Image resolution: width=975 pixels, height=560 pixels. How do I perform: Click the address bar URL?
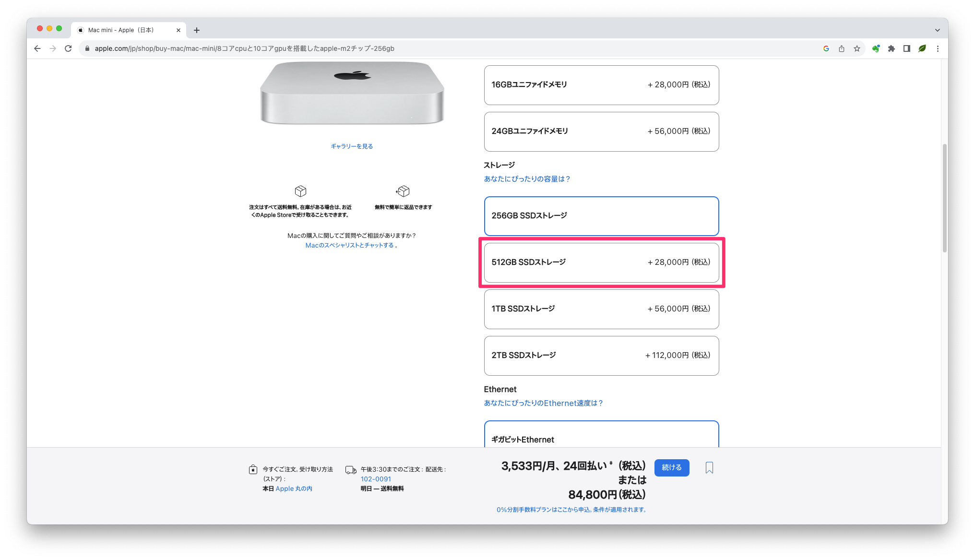(244, 48)
